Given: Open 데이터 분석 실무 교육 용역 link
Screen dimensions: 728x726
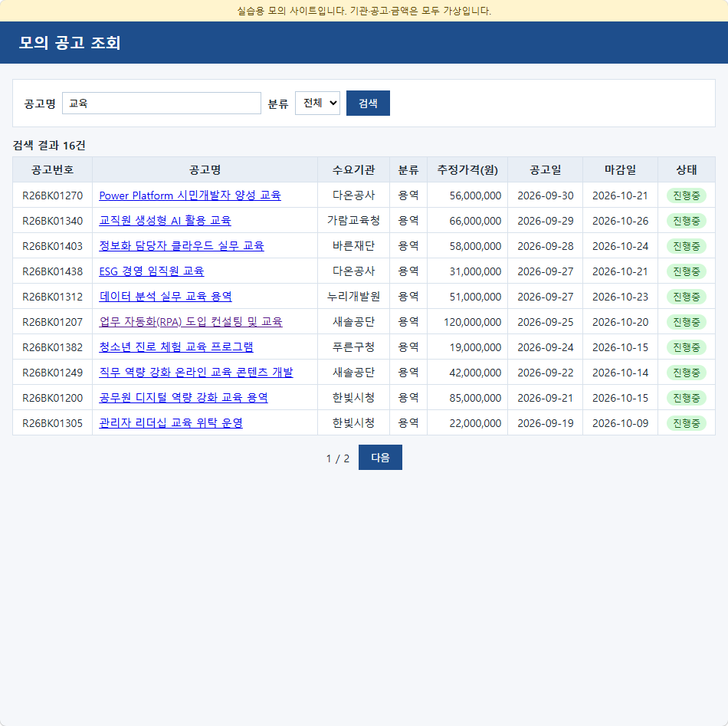Looking at the screenshot, I should coord(166,297).
